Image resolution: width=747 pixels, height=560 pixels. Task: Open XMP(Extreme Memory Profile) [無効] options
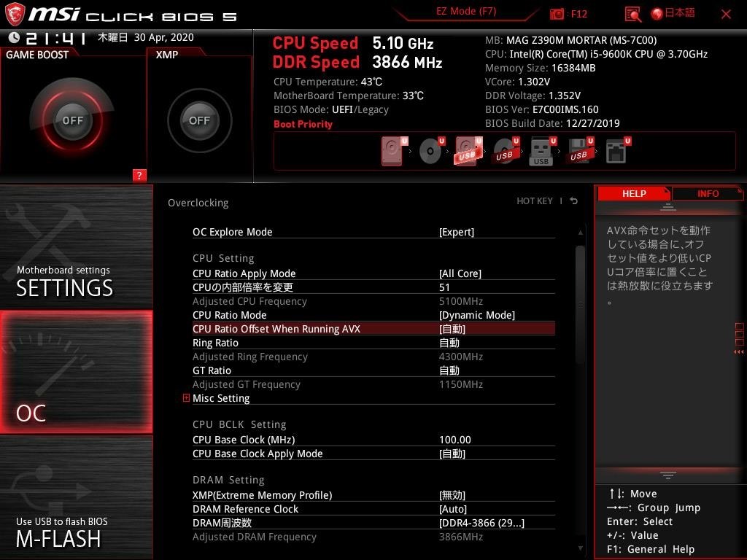pyautogui.click(x=452, y=495)
